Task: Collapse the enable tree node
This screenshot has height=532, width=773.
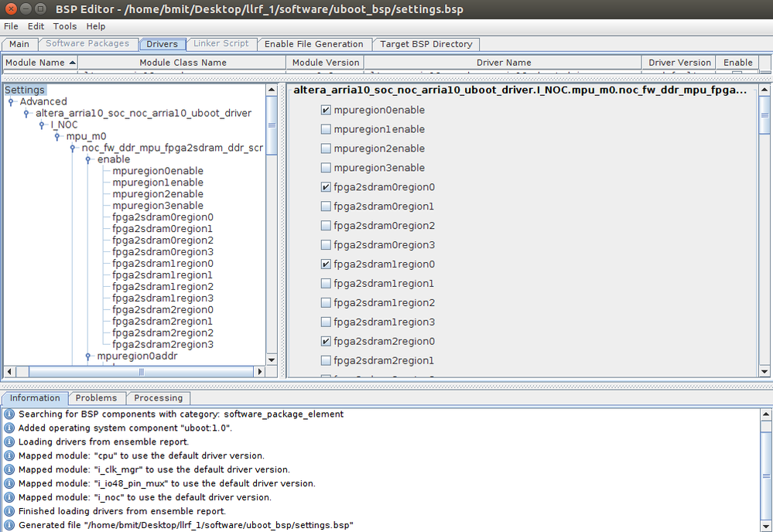Action: (87, 159)
